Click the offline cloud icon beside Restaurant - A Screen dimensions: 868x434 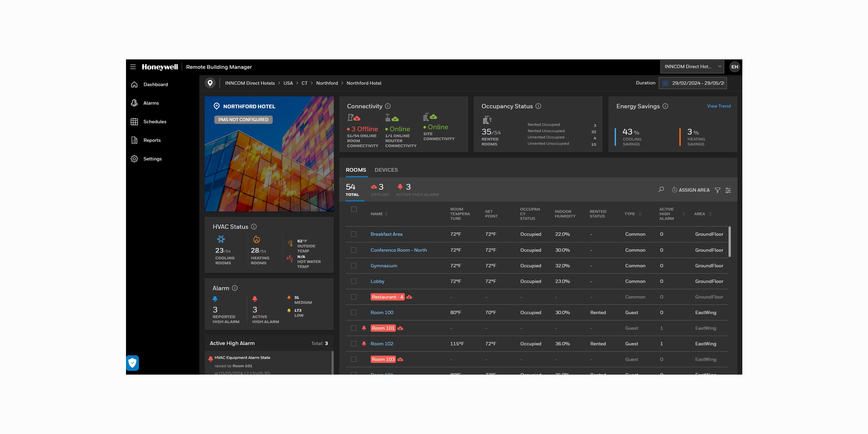click(409, 297)
